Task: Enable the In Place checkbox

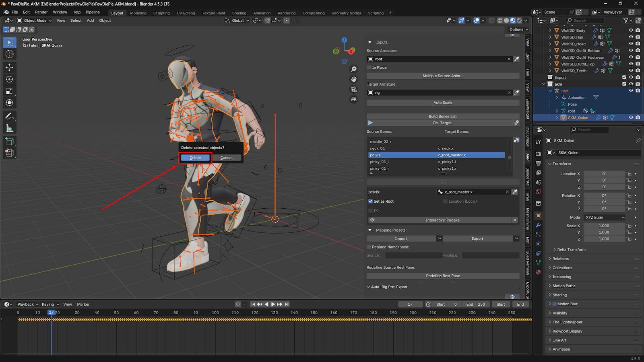Action: (x=369, y=68)
